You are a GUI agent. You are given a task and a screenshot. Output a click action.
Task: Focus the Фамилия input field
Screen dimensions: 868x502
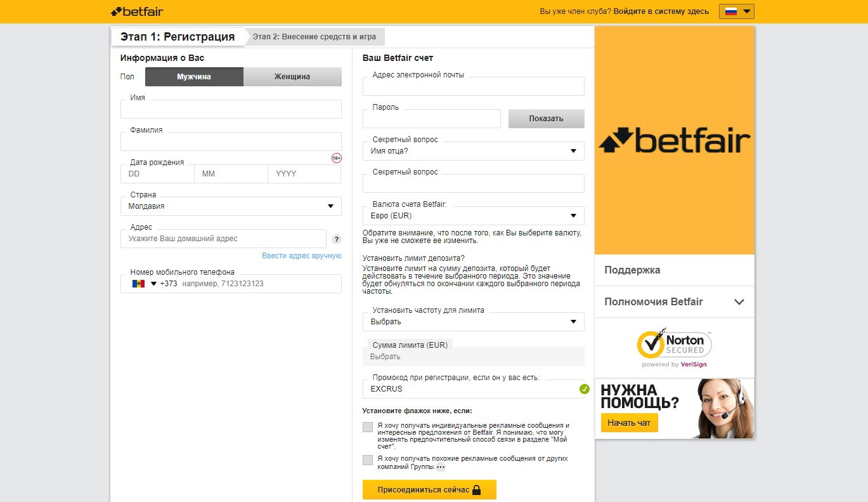click(x=231, y=142)
